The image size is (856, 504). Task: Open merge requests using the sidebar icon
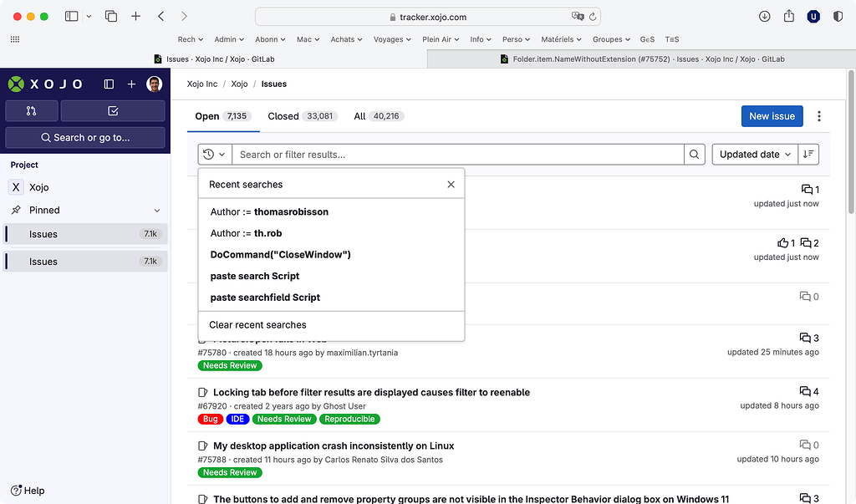pyautogui.click(x=31, y=110)
